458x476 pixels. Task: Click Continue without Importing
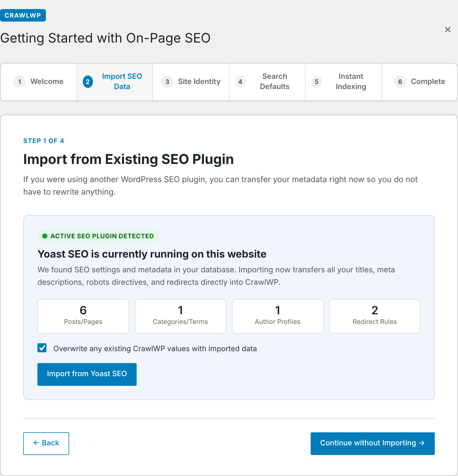[372, 443]
